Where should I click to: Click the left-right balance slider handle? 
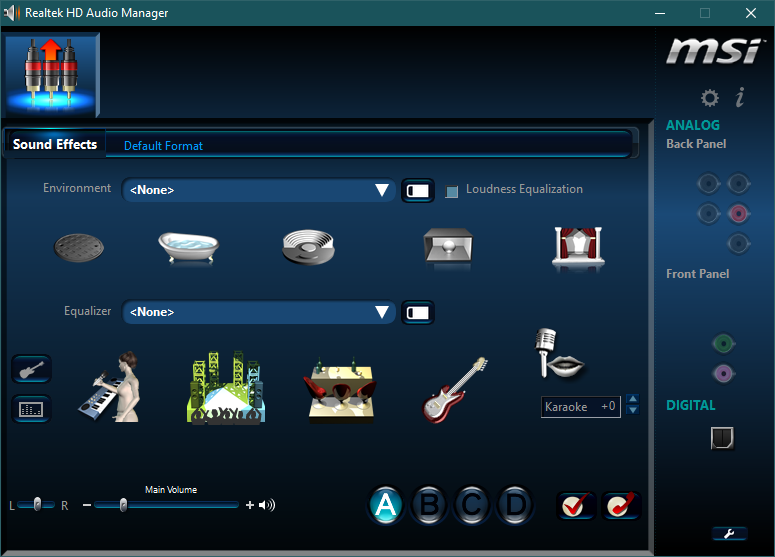pos(37,504)
